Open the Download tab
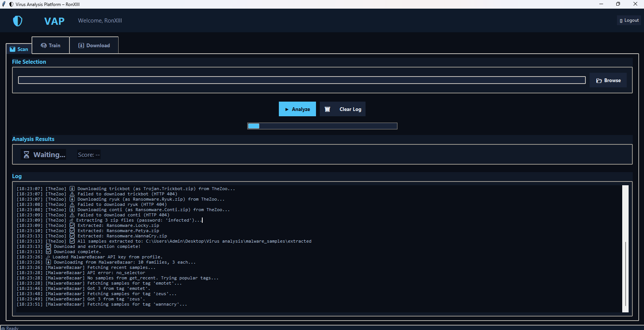Viewport: 644px width, 330px height. coord(94,45)
